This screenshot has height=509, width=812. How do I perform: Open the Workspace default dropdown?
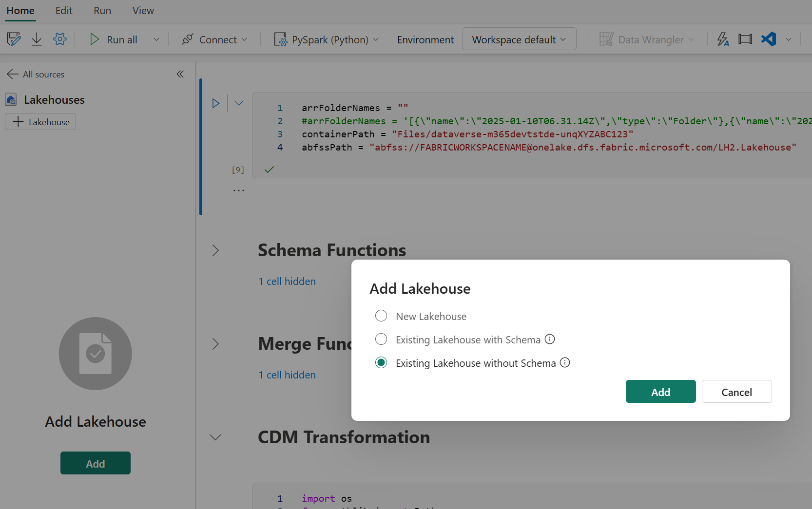[519, 39]
